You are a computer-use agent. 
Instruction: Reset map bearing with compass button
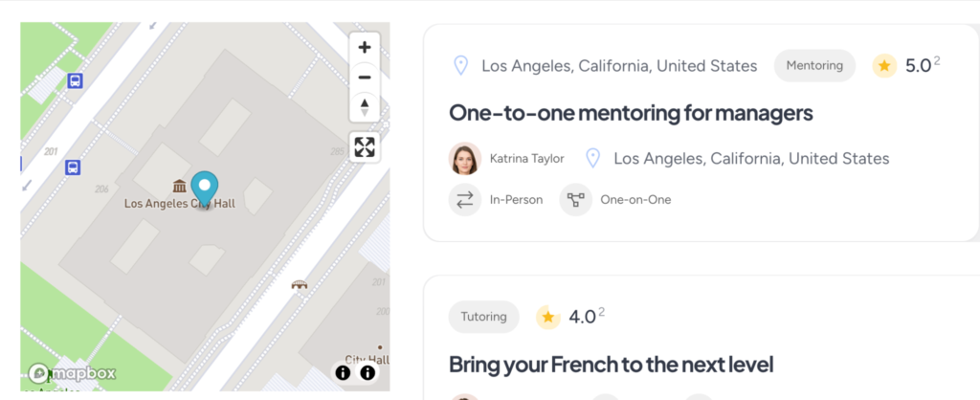[364, 106]
